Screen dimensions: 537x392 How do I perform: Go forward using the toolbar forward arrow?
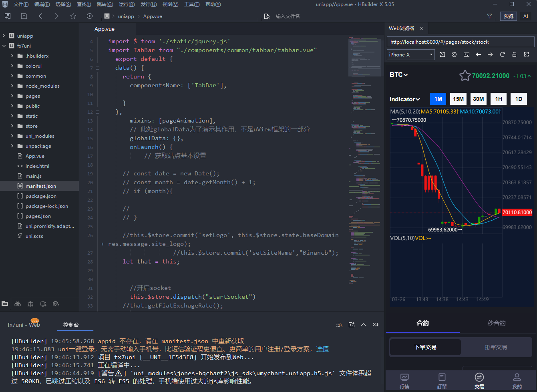(56, 16)
